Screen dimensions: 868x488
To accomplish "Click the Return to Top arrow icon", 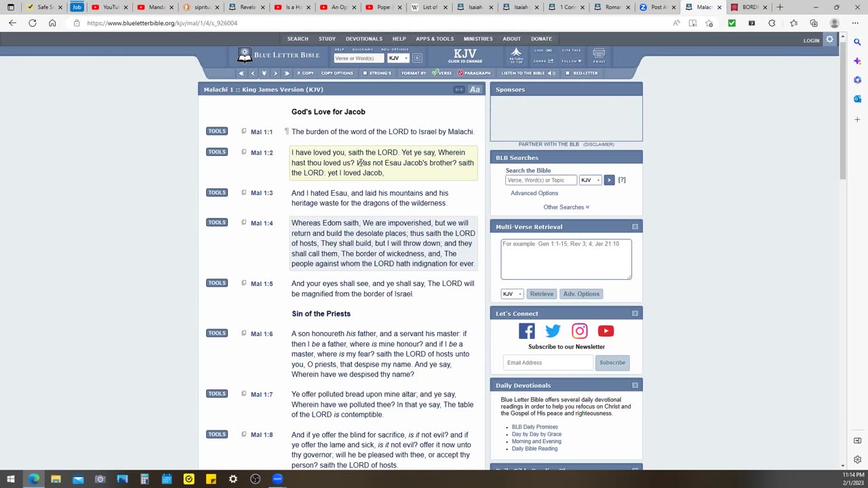I will pyautogui.click(x=516, y=55).
